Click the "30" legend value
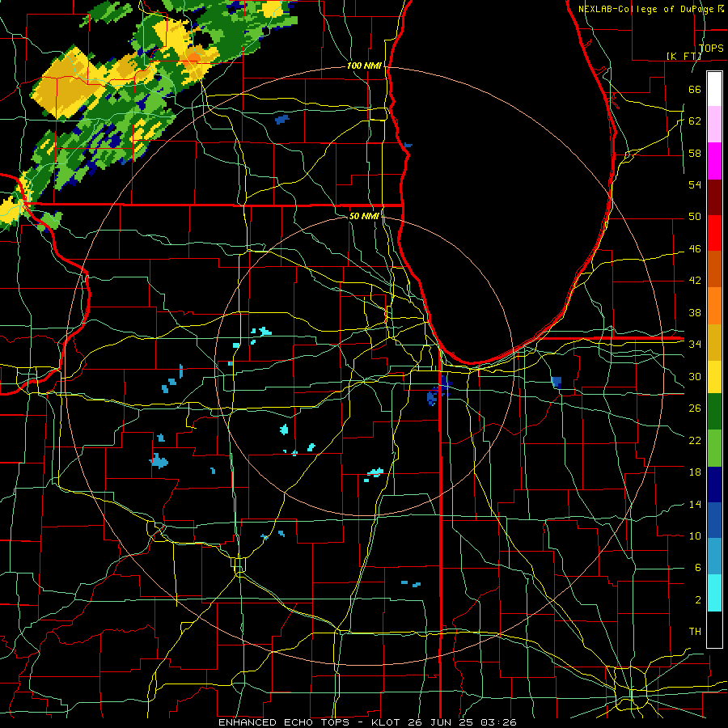Screen dimensions: 728x728 695,376
